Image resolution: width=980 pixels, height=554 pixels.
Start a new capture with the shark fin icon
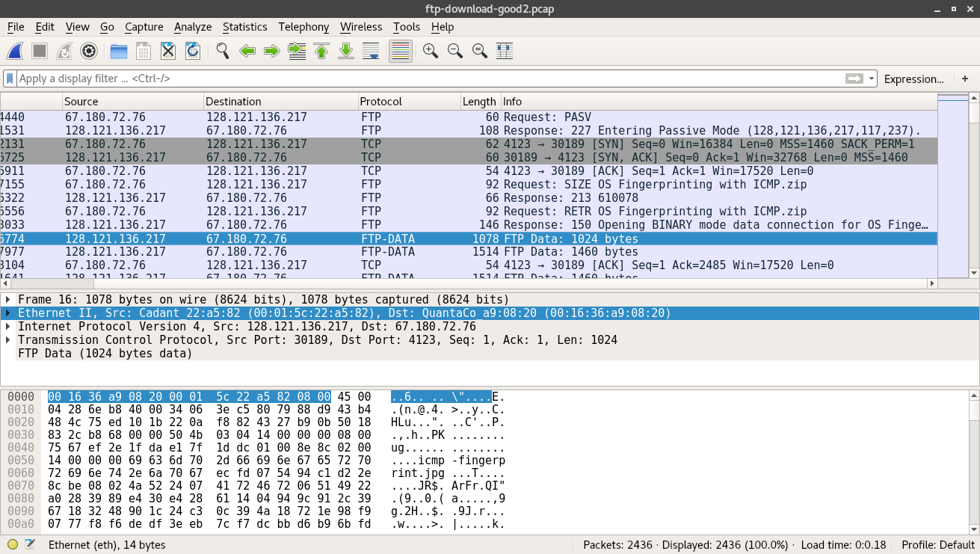click(16, 51)
